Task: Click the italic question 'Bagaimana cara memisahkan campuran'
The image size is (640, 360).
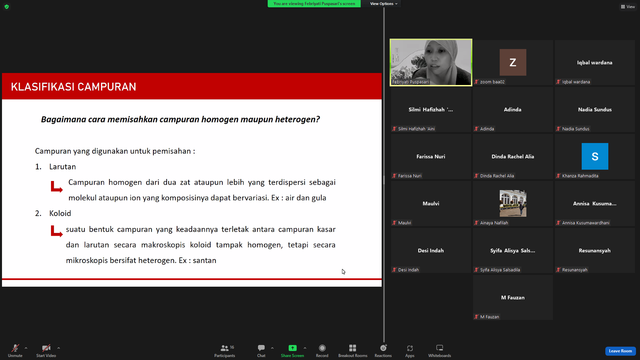Action: point(180,120)
